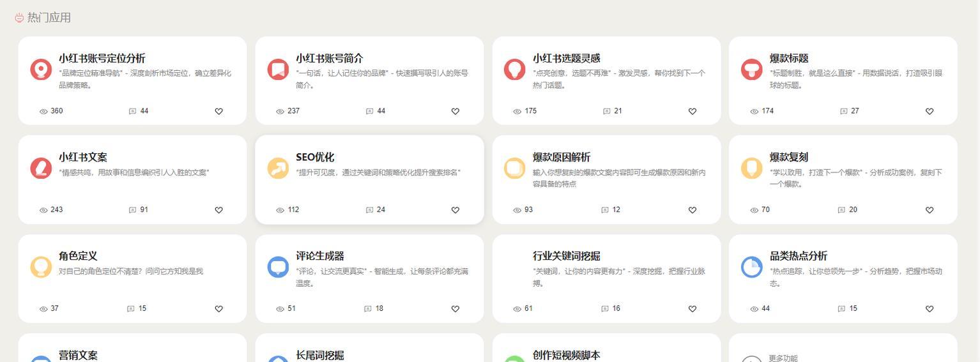Click the 爆款原因解析 yellow icon
The image size is (980, 362).
point(515,168)
